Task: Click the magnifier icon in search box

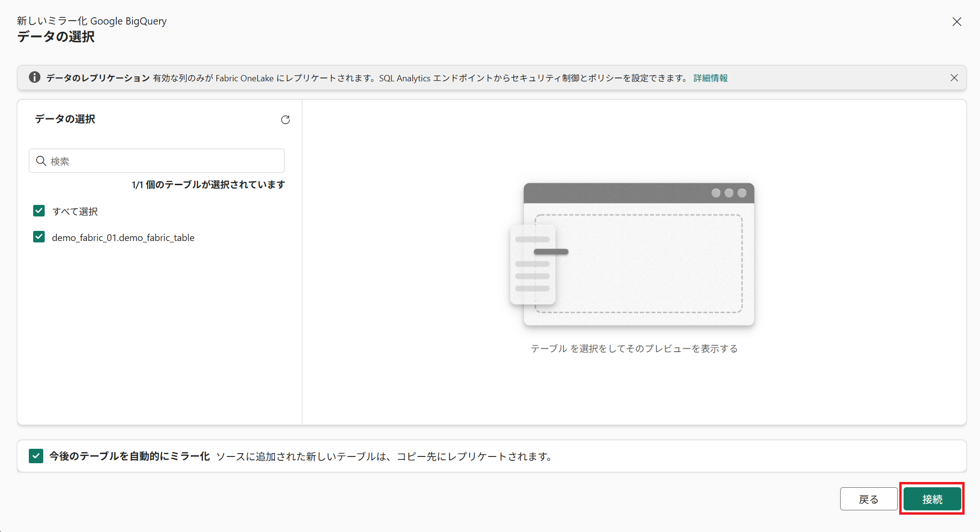Action: click(41, 161)
